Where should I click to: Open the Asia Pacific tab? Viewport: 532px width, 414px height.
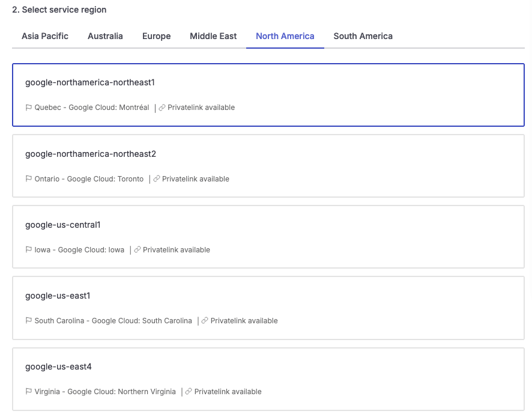tap(44, 36)
